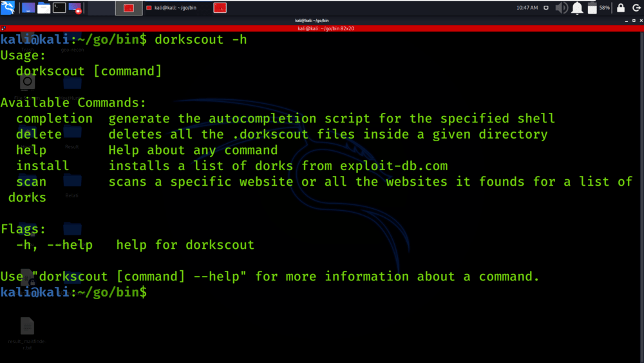
Task: Minimize the terminal window
Action: 627,21
